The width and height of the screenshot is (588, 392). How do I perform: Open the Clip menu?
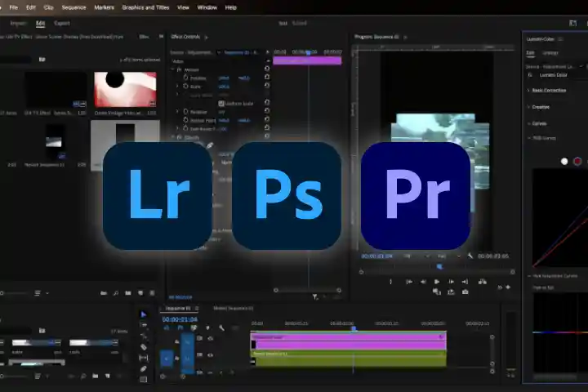48,7
